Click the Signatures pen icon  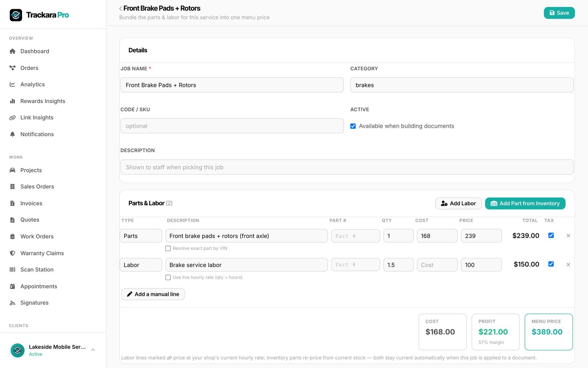12,303
